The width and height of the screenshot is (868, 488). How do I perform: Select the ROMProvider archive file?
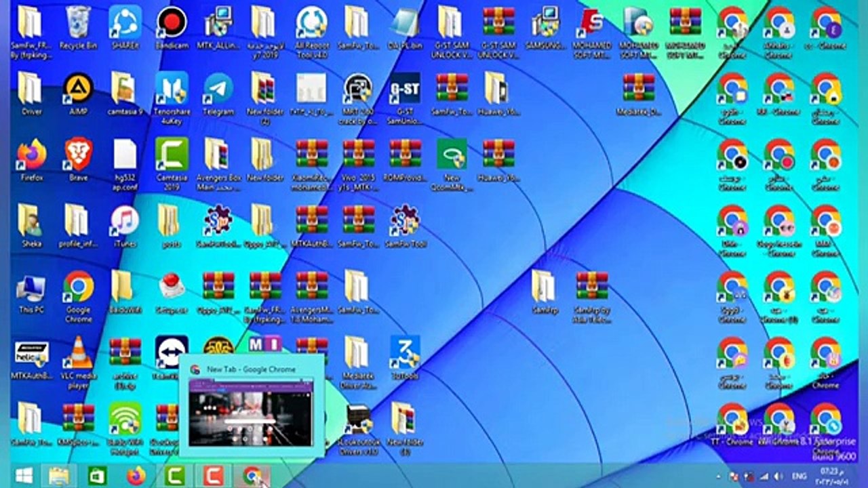point(405,160)
